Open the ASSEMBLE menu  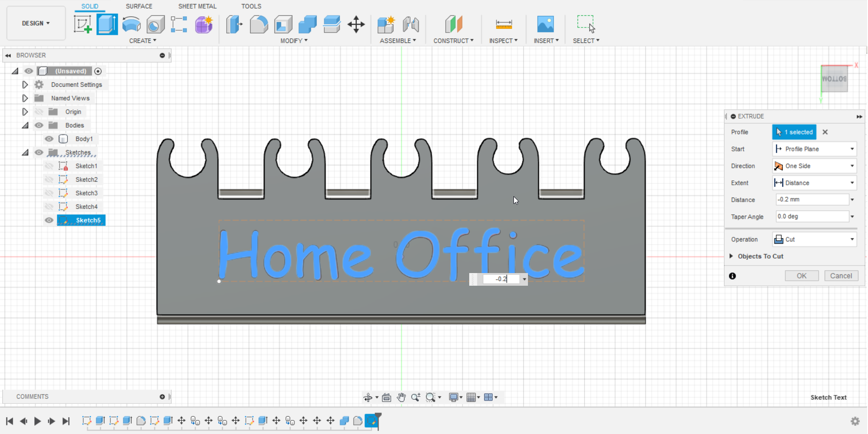(x=398, y=41)
